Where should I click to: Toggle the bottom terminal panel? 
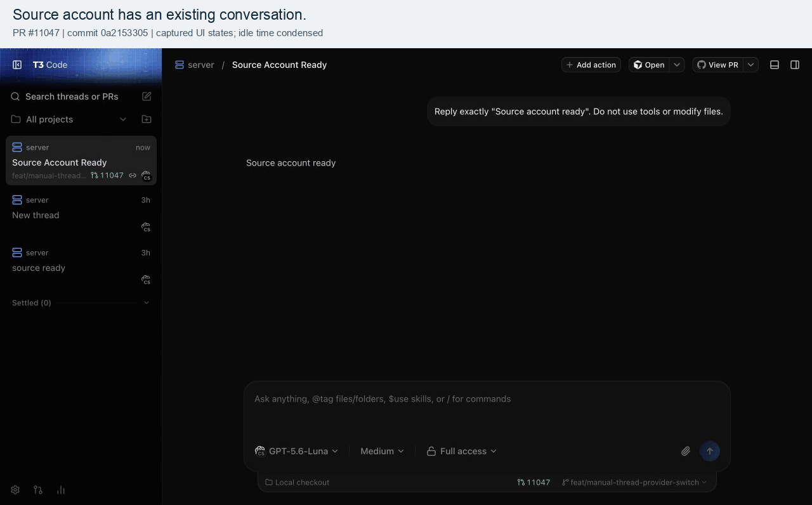775,65
